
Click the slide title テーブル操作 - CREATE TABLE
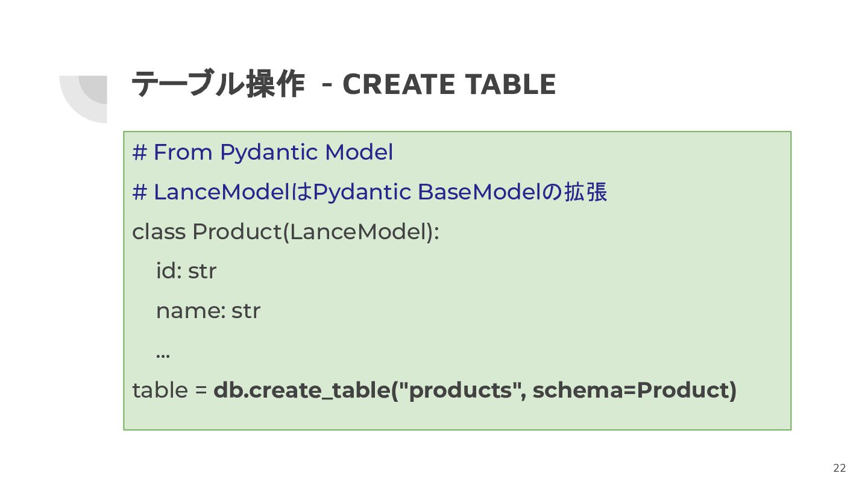(344, 84)
